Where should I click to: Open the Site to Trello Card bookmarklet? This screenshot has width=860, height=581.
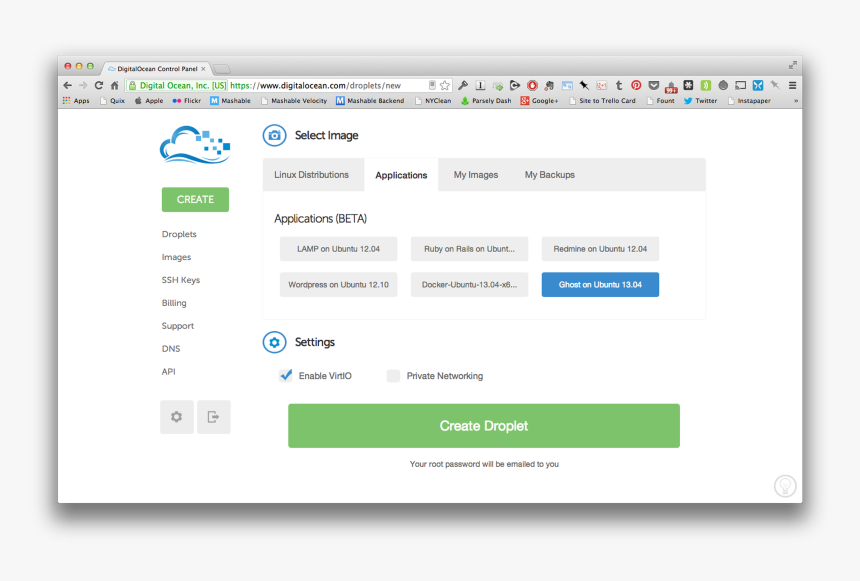click(602, 101)
